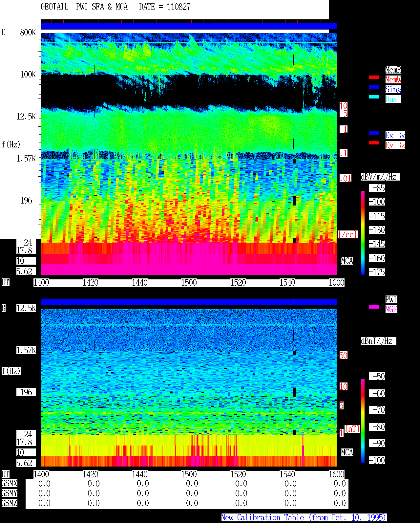420x523 pixels.
Task: Click the dBnT/√Hz color scale bar
Action: tap(363, 421)
